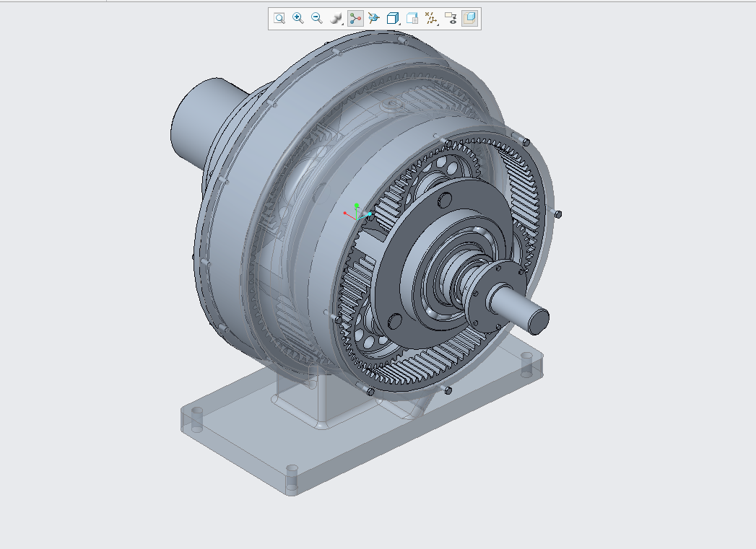The image size is (756, 549).
Task: Click the Refit view icon
Action: [x=279, y=18]
